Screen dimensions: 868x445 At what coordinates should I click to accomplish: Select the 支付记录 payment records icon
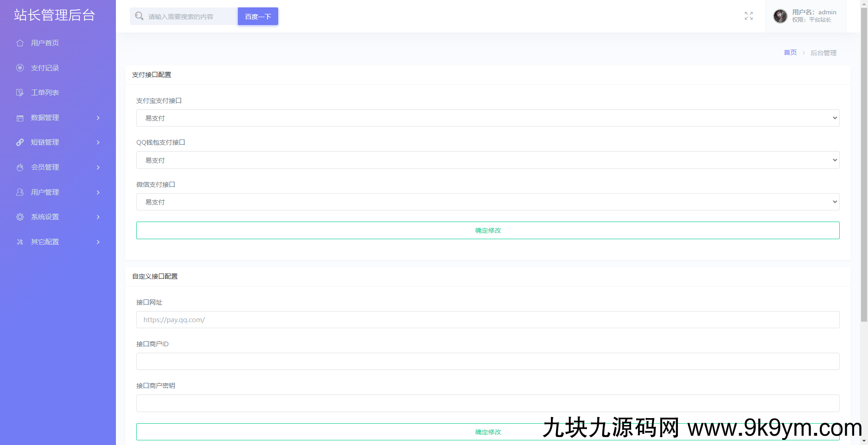(x=19, y=68)
